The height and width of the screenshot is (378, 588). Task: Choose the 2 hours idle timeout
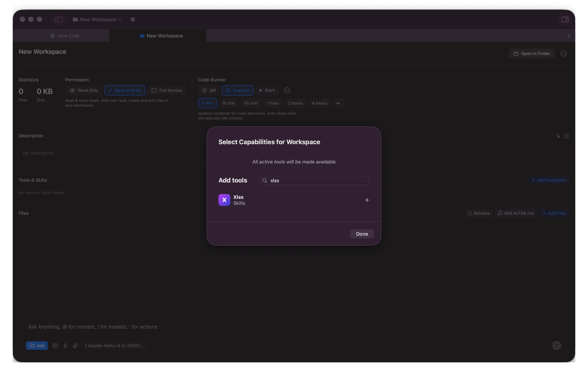tap(295, 103)
